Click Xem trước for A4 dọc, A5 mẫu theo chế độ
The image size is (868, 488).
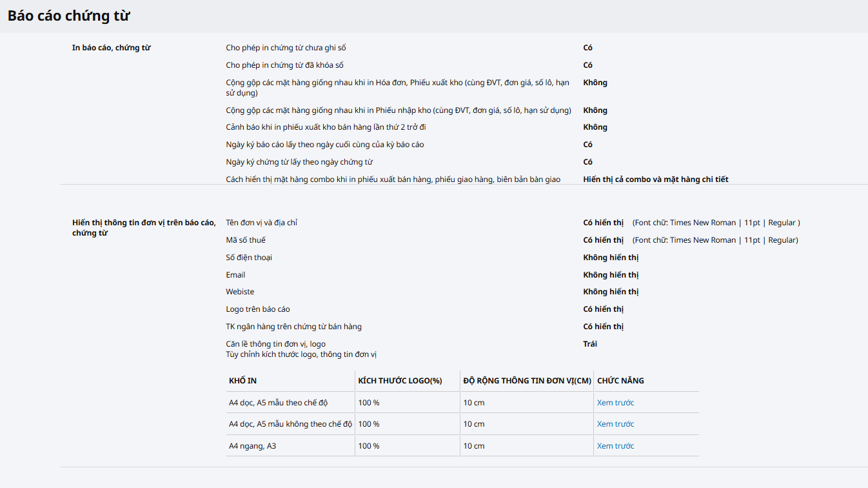pos(615,403)
